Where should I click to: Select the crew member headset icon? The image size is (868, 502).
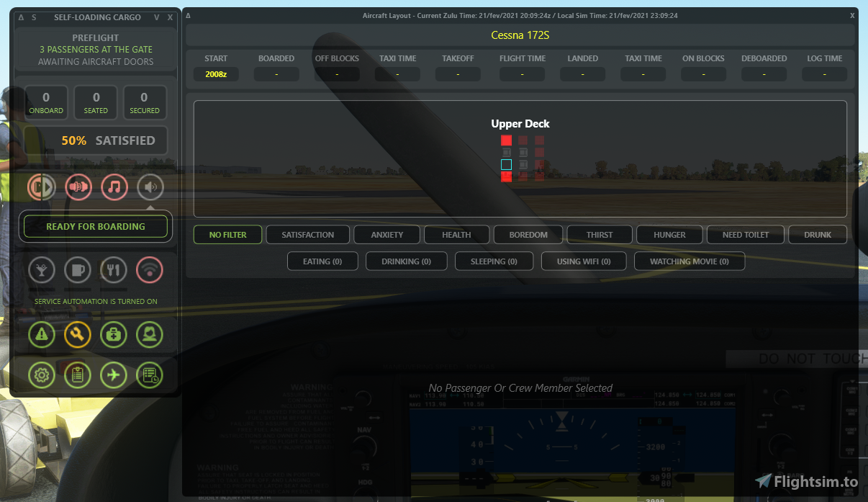pyautogui.click(x=150, y=334)
